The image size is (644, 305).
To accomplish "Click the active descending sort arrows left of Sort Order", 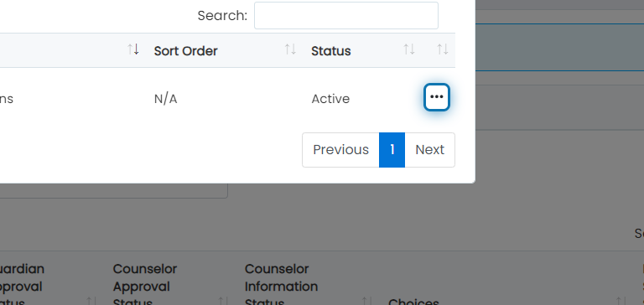I will [x=133, y=50].
